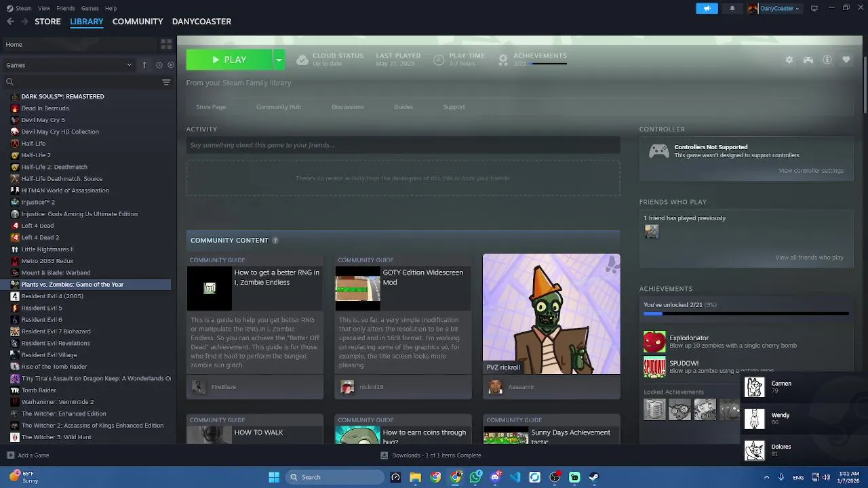Viewport: 868px width, 488px height.
Task: Click the friend avatar under Friends Who Play
Action: [x=652, y=231]
